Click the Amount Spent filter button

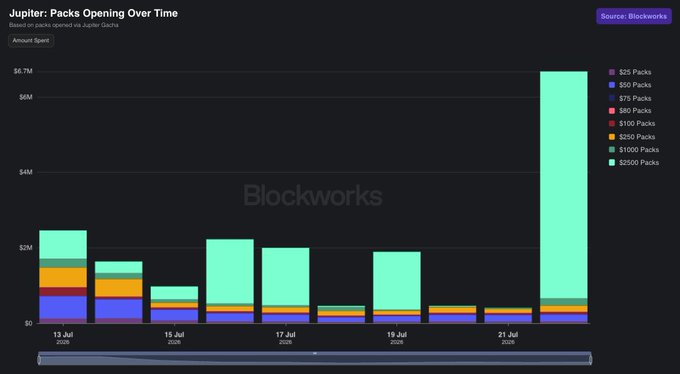[x=31, y=40]
